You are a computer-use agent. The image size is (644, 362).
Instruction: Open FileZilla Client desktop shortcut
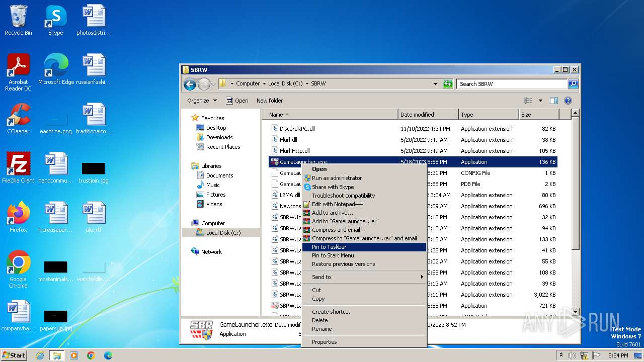tap(18, 168)
